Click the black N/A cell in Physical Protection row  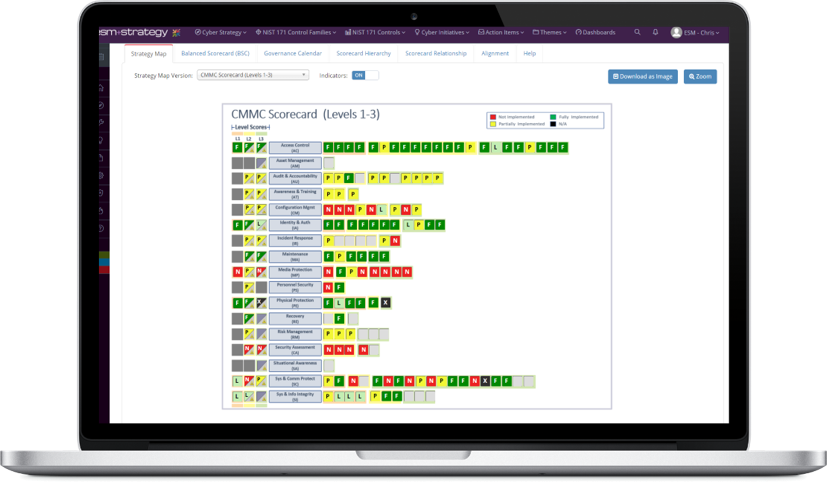386,303
